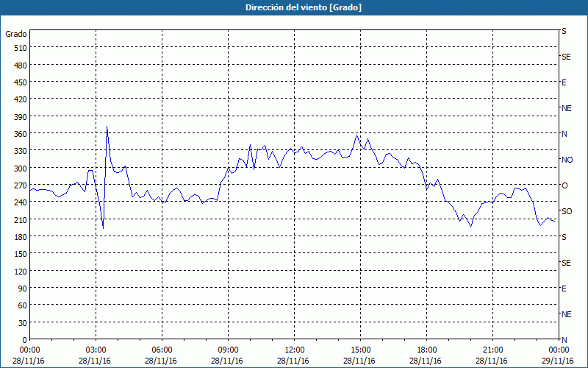588x368 pixels.
Task: Click the 00:00 time label above 29/11/16
Action: coord(559,350)
